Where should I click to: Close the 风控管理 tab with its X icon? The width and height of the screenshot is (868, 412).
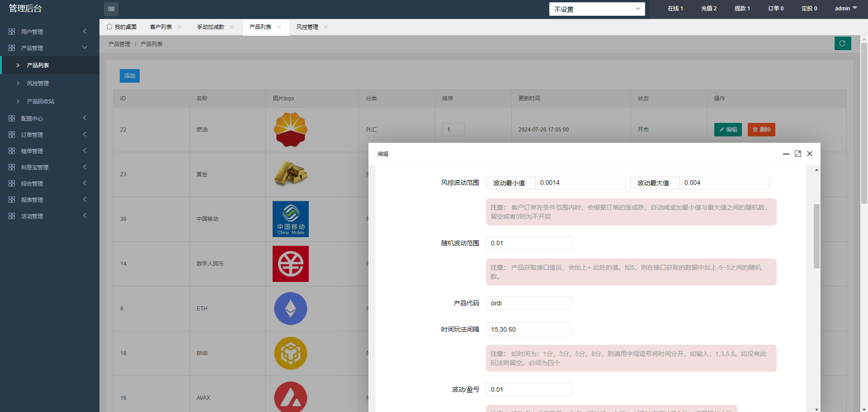coord(326,27)
